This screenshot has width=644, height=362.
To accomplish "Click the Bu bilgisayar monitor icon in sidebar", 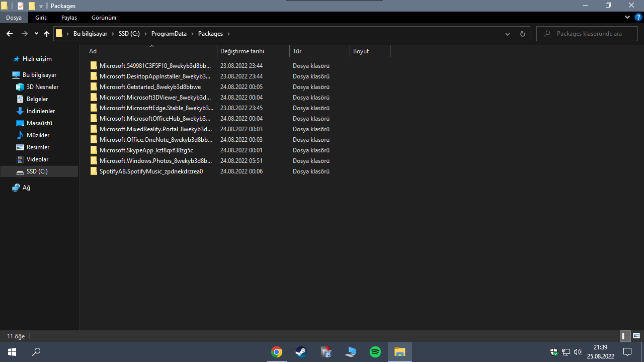I will 16,75.
